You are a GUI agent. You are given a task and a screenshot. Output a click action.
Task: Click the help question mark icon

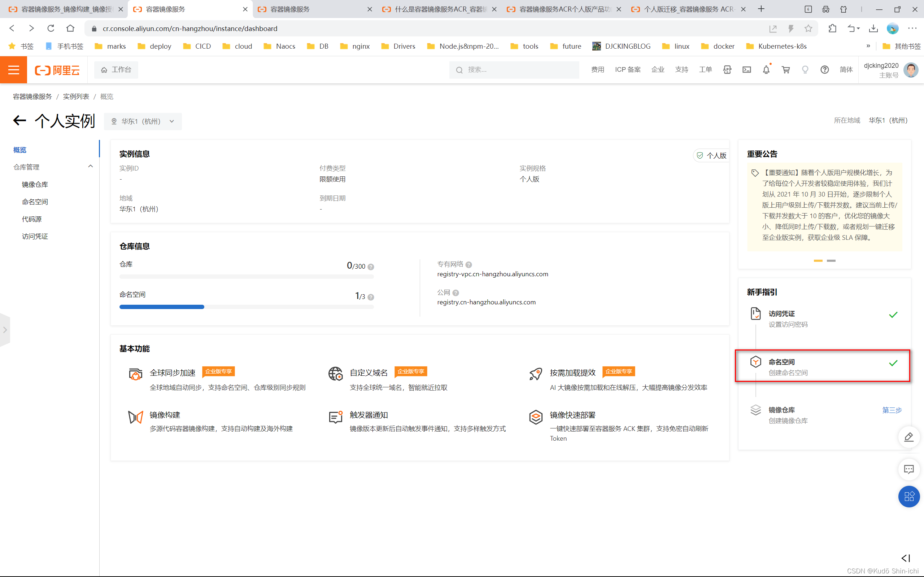tap(824, 70)
